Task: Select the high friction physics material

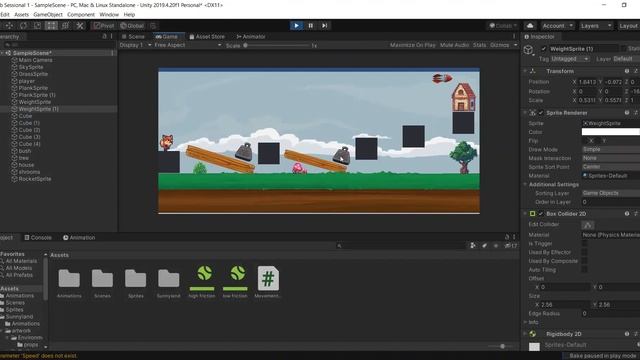Action: [x=202, y=282]
